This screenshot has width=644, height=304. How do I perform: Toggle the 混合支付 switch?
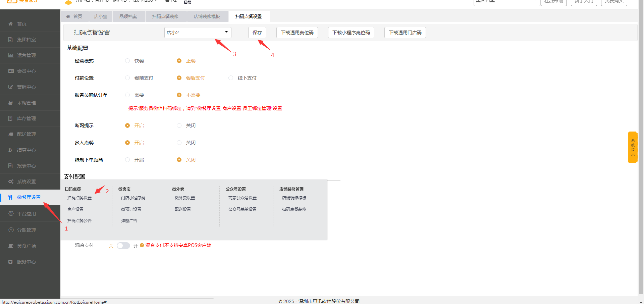(123, 246)
